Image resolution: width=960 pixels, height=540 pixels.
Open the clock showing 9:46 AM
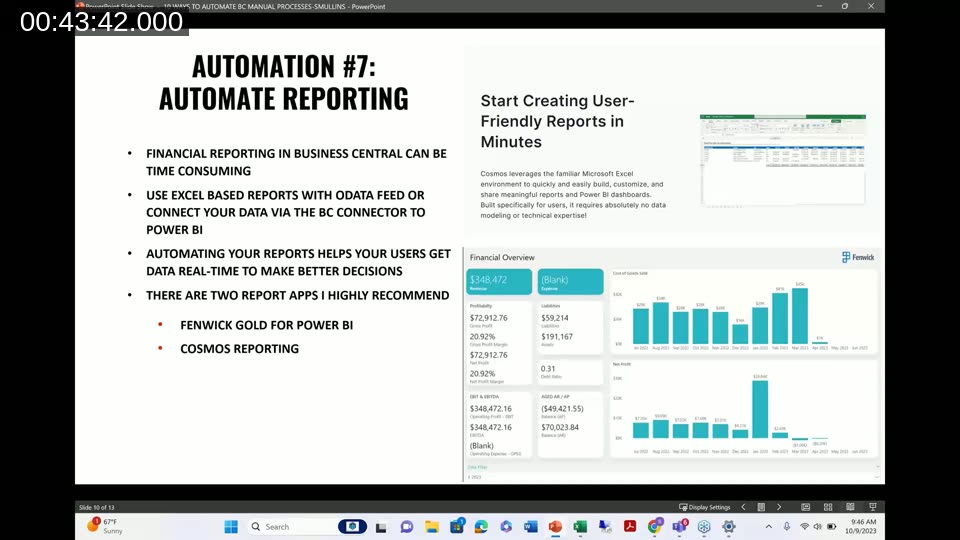coord(861,527)
